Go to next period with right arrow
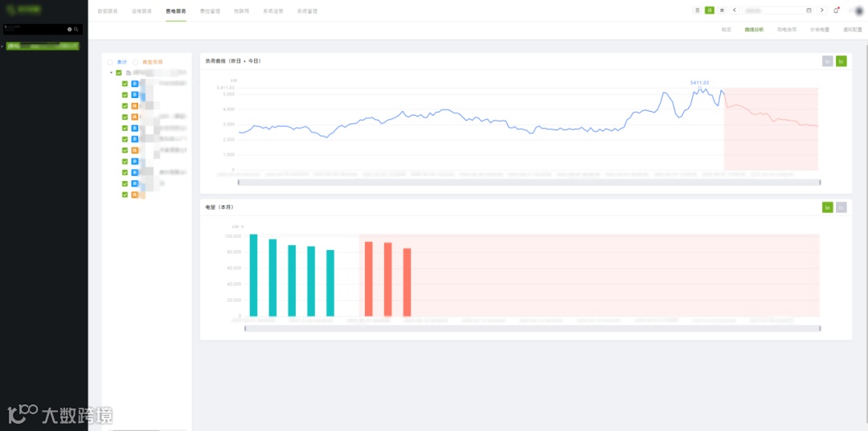Viewport: 868px width, 431px height. click(x=821, y=10)
